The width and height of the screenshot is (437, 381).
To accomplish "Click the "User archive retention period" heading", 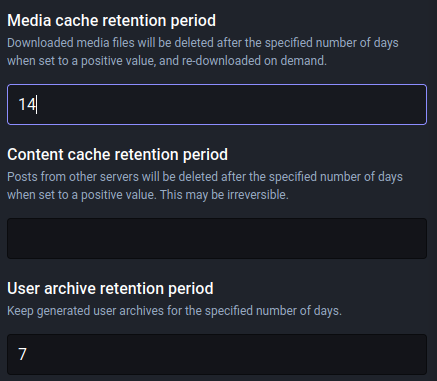I will point(110,288).
